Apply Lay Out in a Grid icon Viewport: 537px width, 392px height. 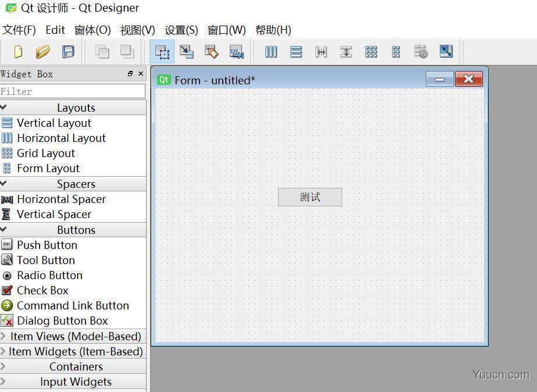371,52
